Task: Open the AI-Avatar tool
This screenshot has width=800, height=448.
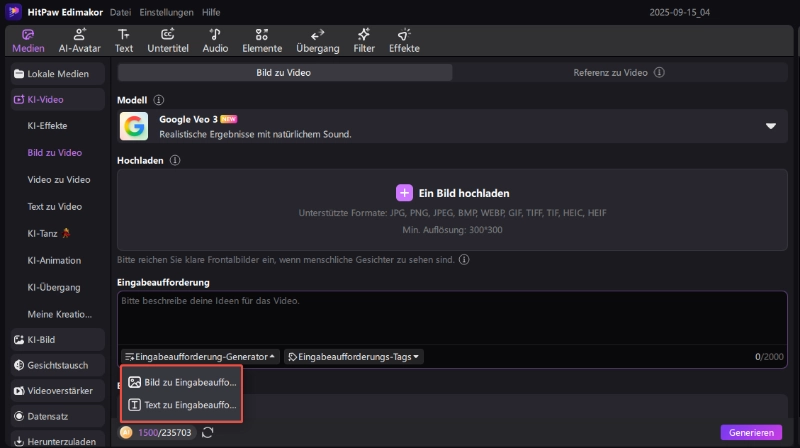Action: click(x=79, y=41)
